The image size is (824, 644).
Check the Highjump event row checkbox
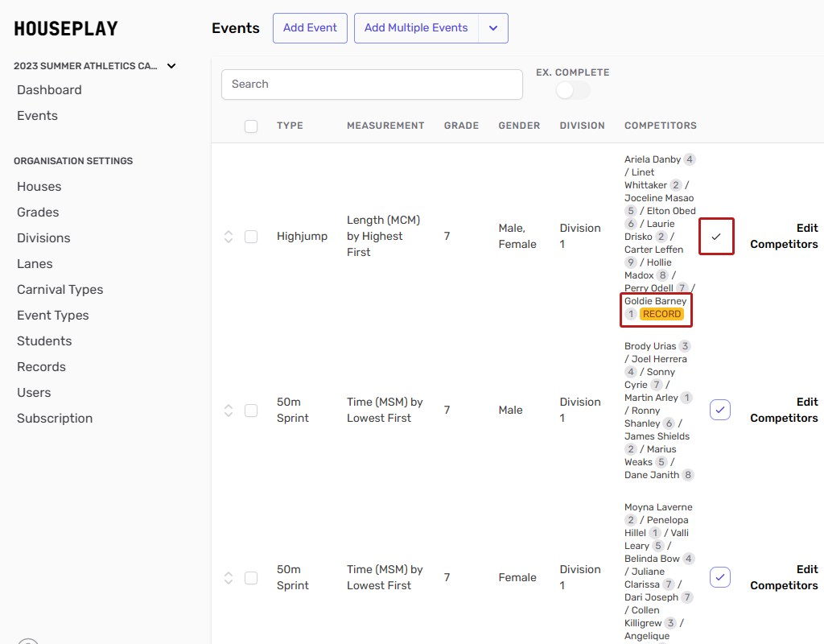coord(251,237)
